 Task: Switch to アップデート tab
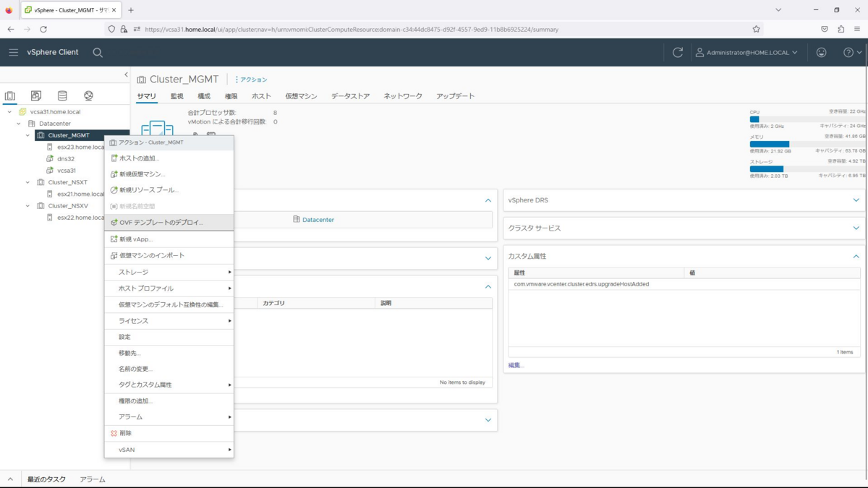[x=456, y=96]
